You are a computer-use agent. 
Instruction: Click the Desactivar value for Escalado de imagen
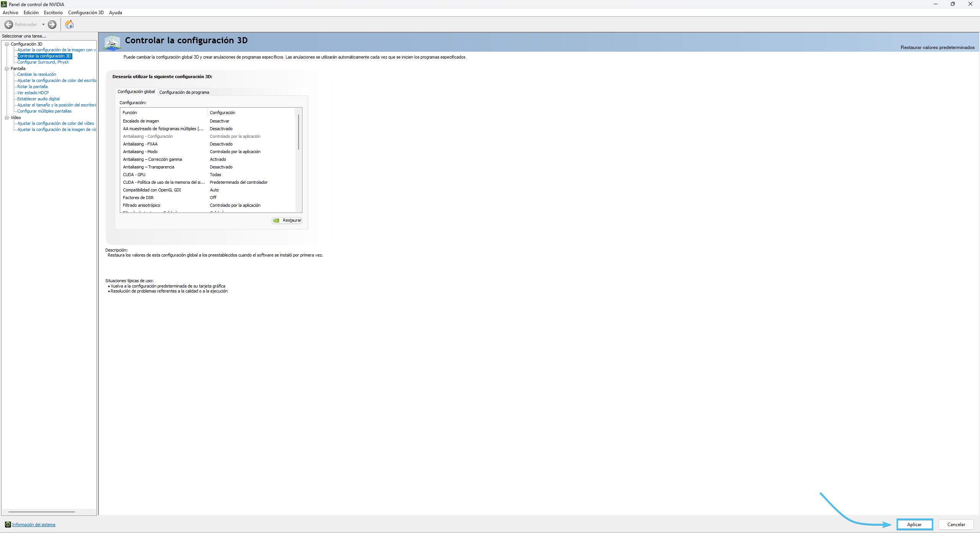click(220, 121)
